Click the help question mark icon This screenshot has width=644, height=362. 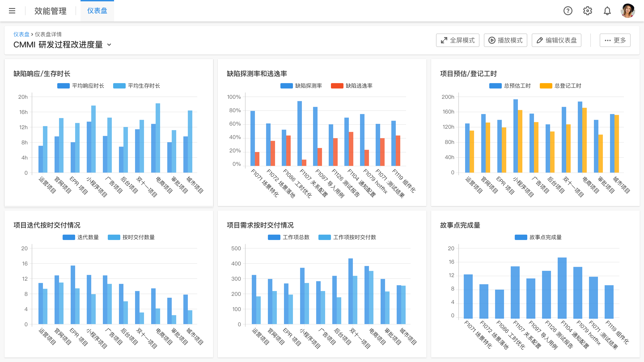coord(568,11)
